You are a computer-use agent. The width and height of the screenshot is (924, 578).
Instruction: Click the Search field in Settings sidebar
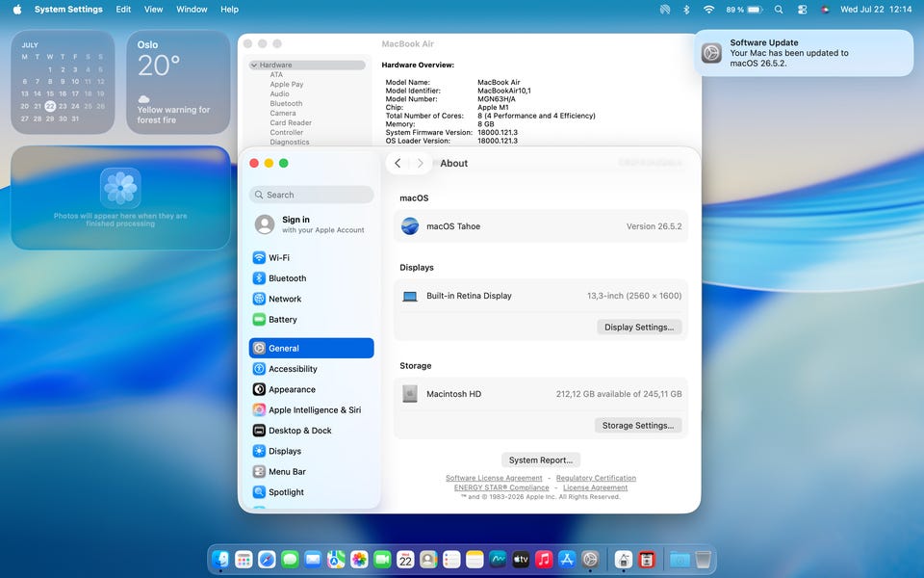pyautogui.click(x=312, y=195)
